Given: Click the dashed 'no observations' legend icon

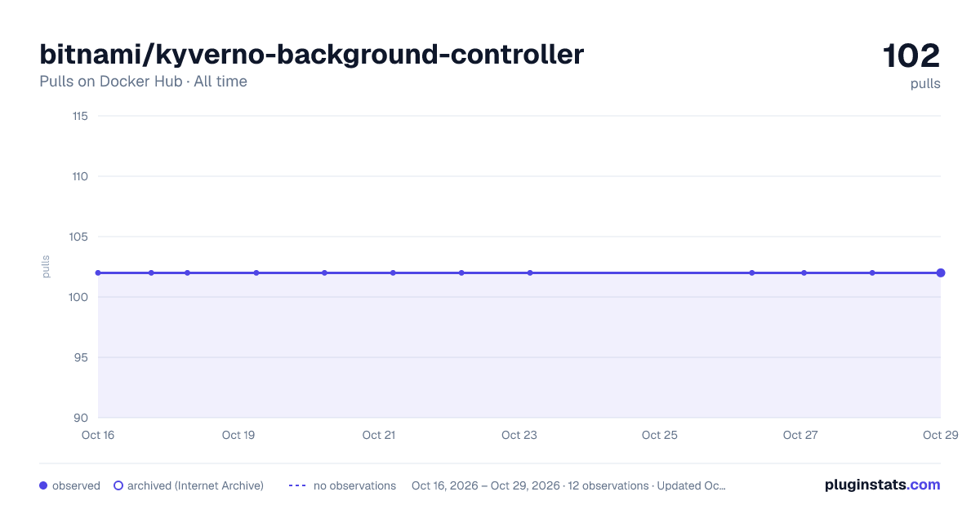Looking at the screenshot, I should [297, 485].
